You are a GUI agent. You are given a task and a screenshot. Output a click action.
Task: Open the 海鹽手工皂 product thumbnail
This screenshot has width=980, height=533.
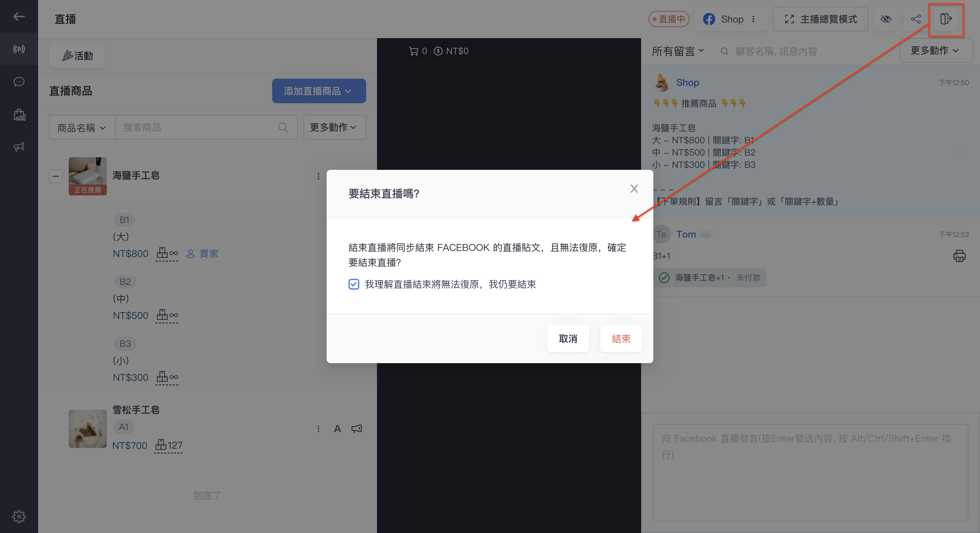click(87, 176)
